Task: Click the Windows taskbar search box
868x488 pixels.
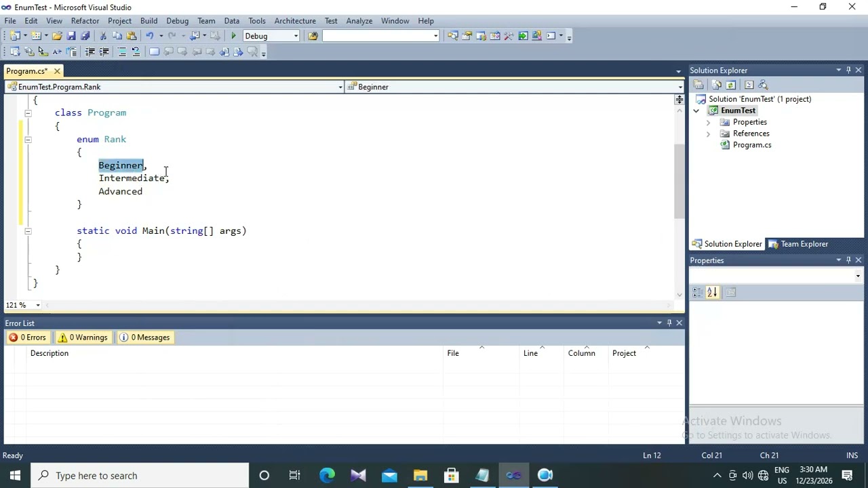Action: pyautogui.click(x=139, y=476)
